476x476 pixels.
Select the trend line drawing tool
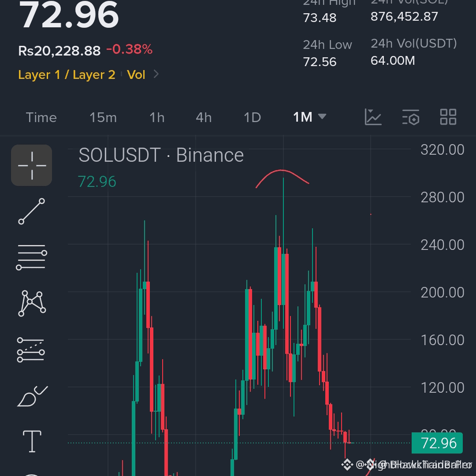32,211
